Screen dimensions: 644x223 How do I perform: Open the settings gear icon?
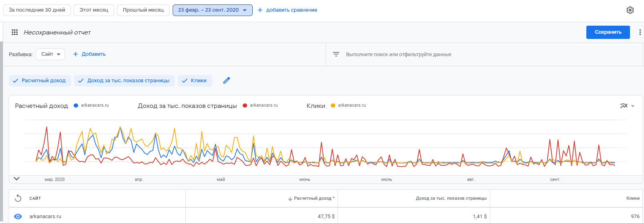pos(630,10)
